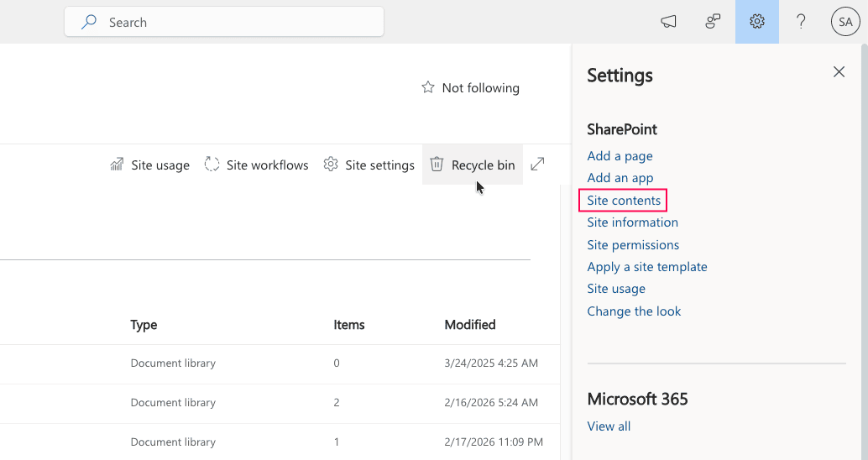Sort by the Type column header
Image resolution: width=868 pixels, height=460 pixels.
tap(144, 325)
